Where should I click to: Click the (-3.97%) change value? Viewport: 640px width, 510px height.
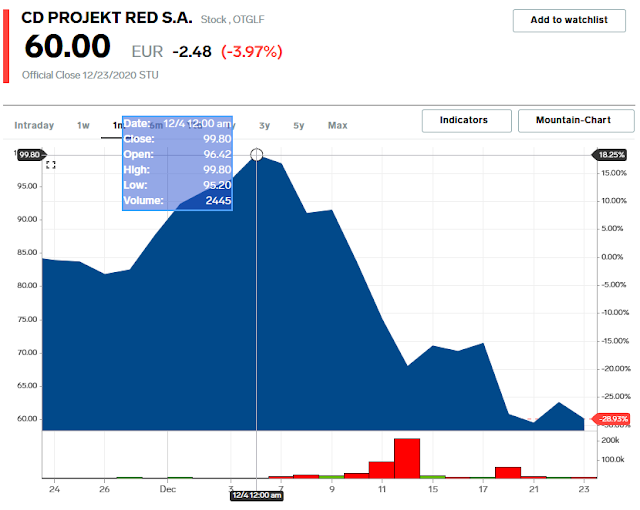(252, 52)
